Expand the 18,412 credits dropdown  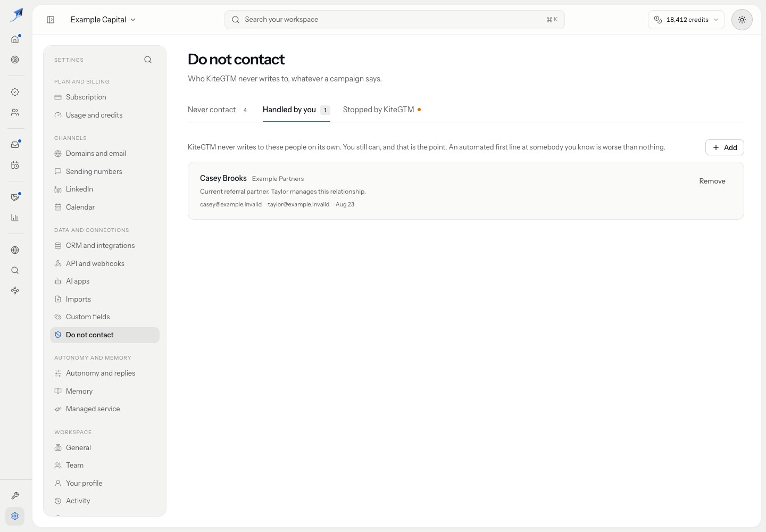tap(686, 20)
